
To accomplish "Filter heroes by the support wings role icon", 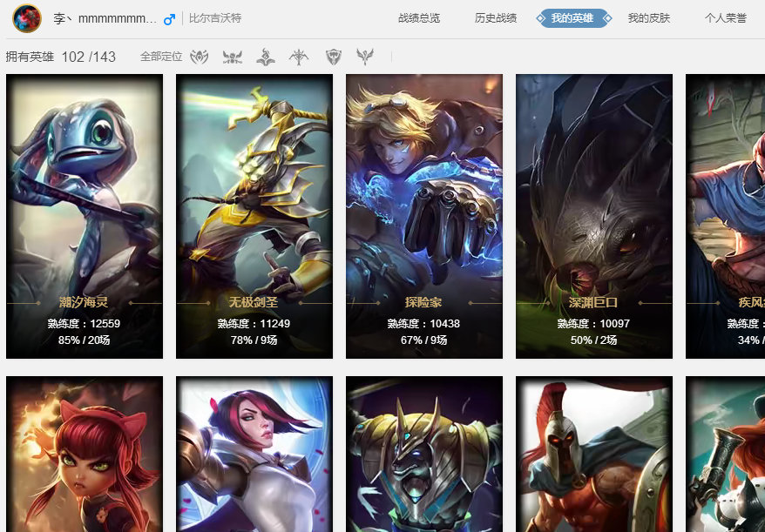I will tap(365, 57).
